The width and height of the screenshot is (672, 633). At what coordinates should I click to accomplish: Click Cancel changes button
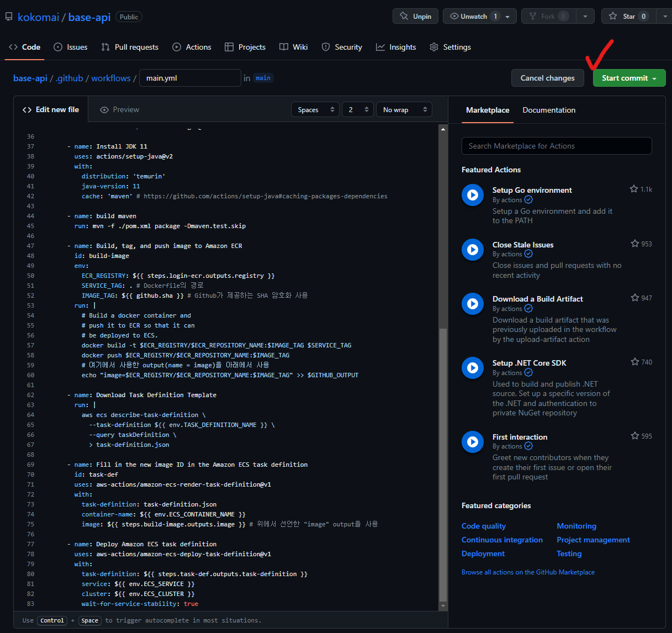click(547, 78)
